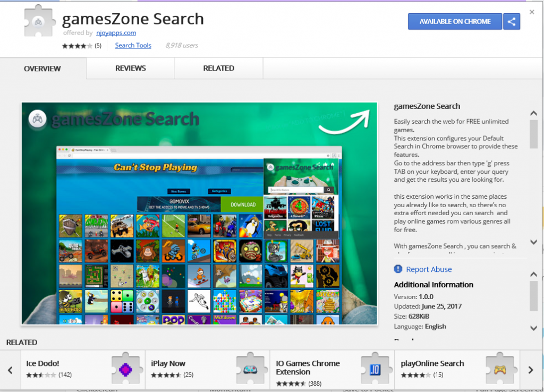
Task: Open the IO Games Chrome Extension icon
Action: pyautogui.click(x=376, y=369)
